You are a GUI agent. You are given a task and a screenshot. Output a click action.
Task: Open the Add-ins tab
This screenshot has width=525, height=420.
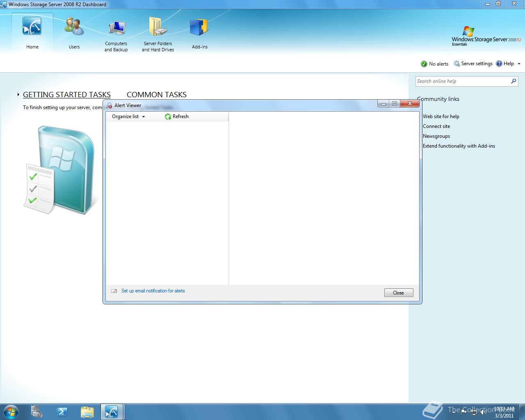[x=200, y=34]
